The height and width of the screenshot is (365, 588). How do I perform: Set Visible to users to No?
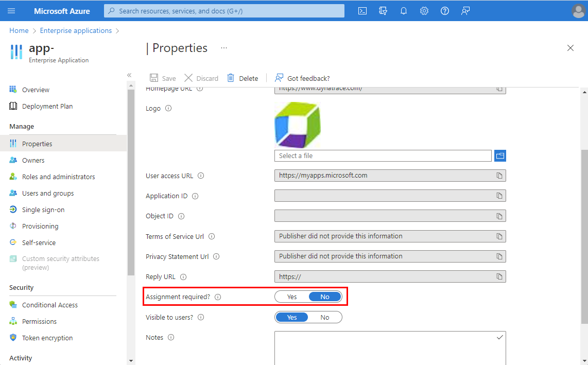tap(325, 317)
